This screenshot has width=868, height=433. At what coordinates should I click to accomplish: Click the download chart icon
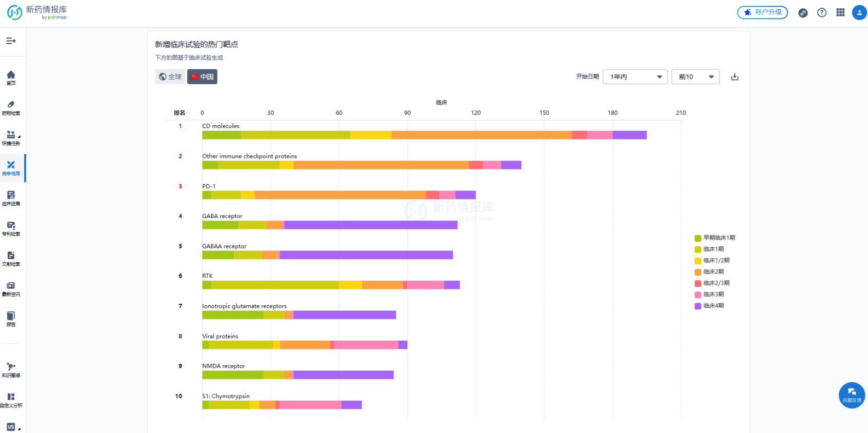[735, 77]
